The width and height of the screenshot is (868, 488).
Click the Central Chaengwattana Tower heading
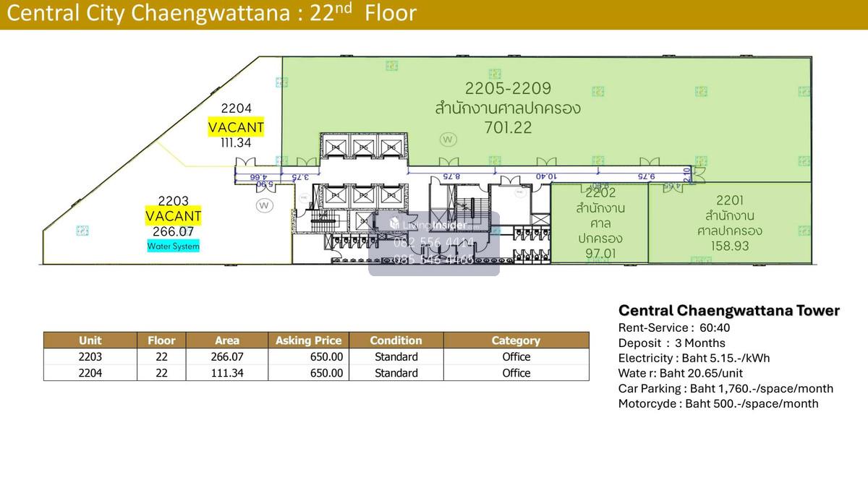tap(728, 311)
